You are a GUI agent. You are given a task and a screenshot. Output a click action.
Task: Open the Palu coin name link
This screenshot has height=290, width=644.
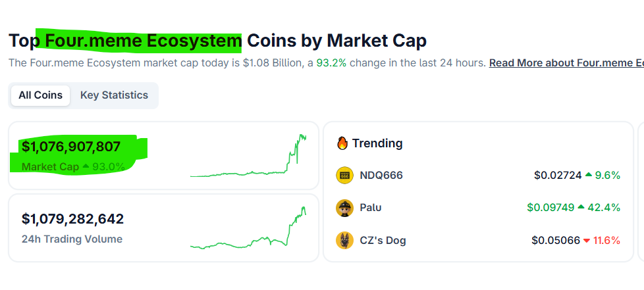[x=371, y=208]
